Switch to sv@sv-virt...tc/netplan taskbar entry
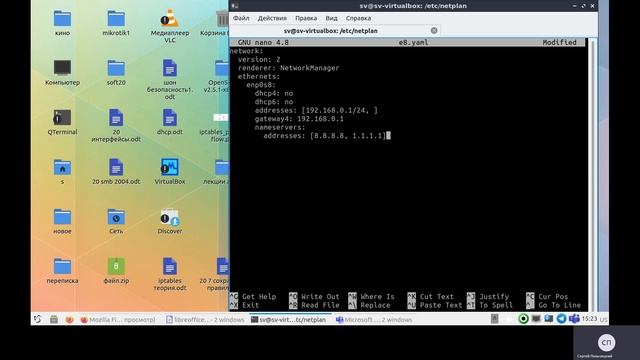Image resolution: width=640 pixels, height=360 pixels. (289, 320)
